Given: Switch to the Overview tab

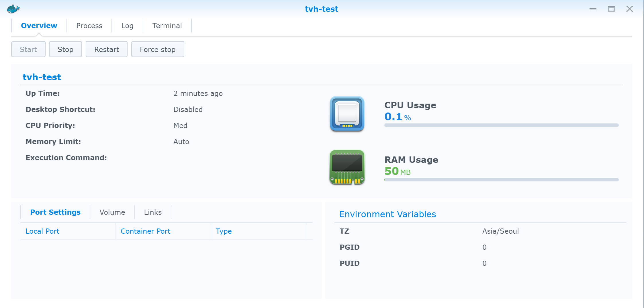Looking at the screenshot, I should point(39,26).
